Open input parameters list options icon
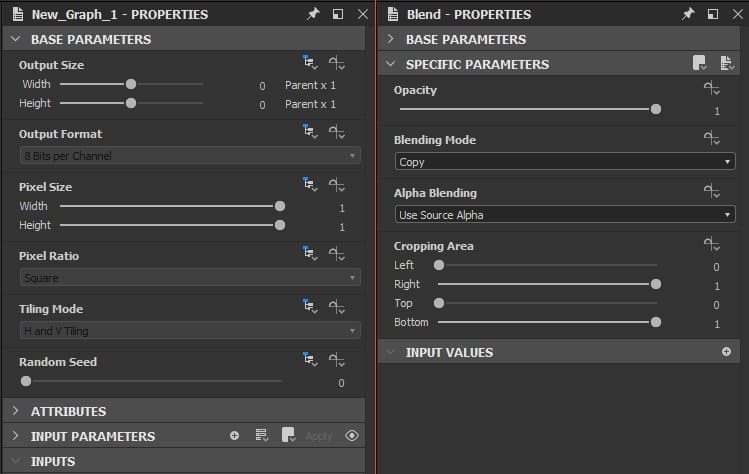This screenshot has width=749, height=474. point(261,435)
